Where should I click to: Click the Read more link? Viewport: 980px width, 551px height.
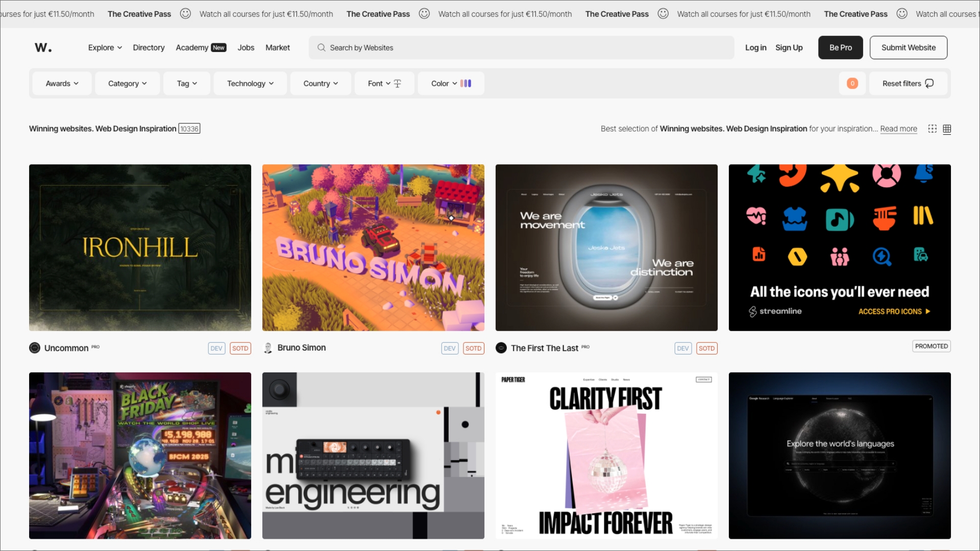click(898, 129)
